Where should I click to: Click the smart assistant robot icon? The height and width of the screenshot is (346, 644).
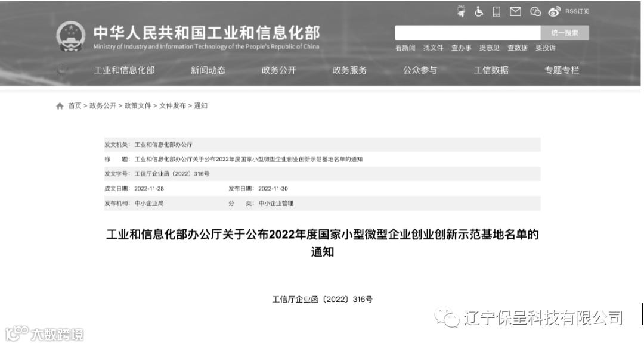pyautogui.click(x=461, y=11)
